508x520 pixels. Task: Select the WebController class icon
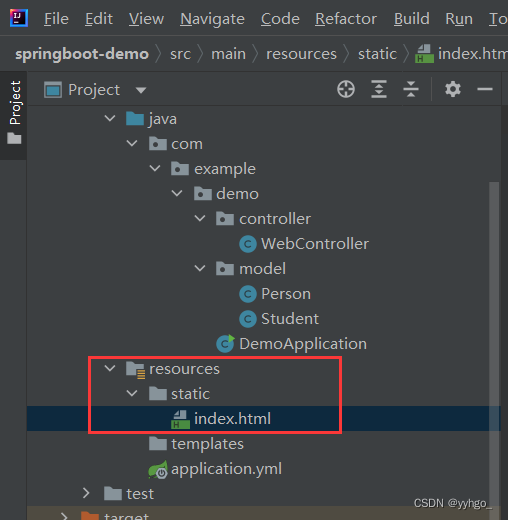coord(248,244)
